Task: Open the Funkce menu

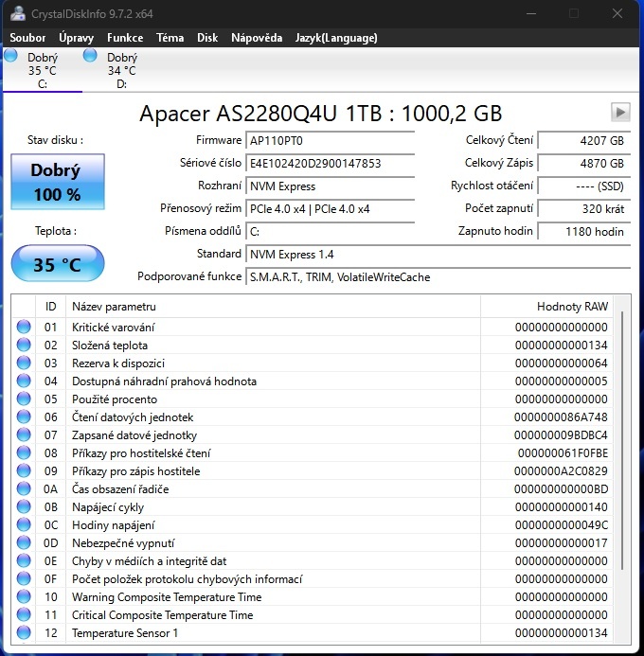Action: click(x=125, y=38)
